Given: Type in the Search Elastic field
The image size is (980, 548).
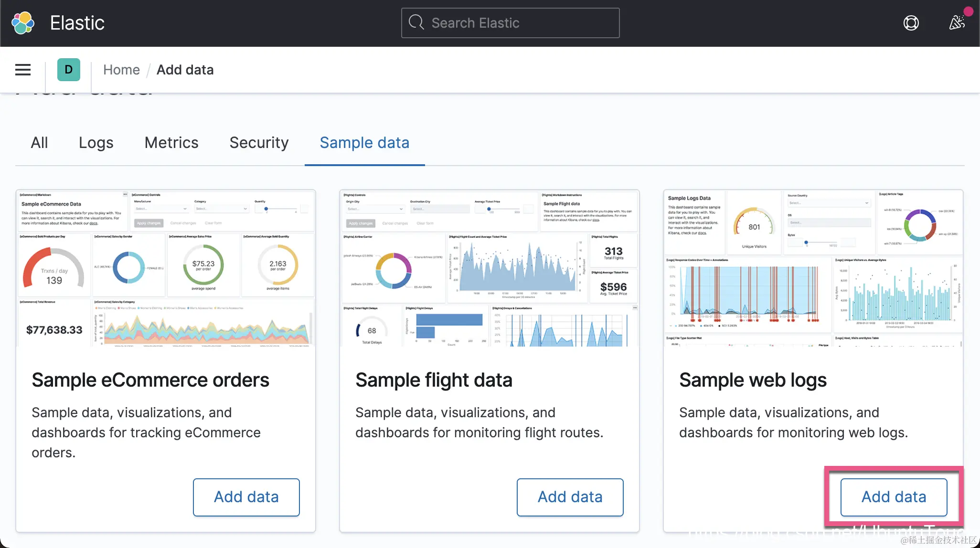Looking at the screenshot, I should [x=521, y=23].
